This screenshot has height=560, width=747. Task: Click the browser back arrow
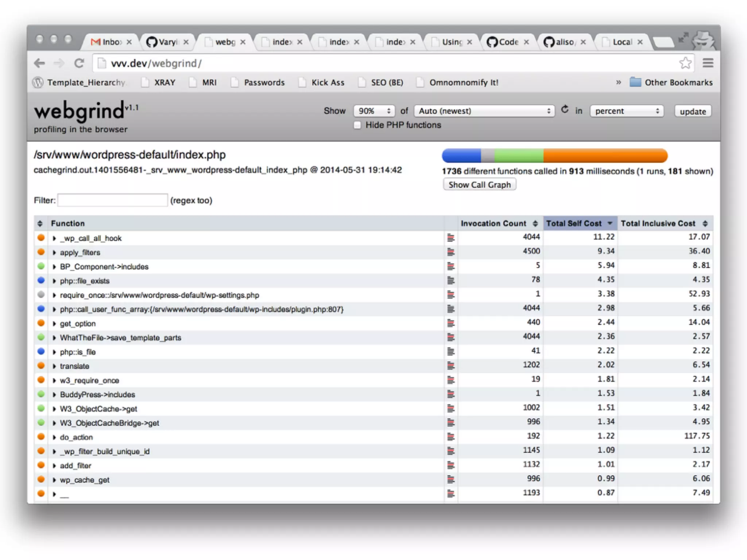(x=39, y=63)
